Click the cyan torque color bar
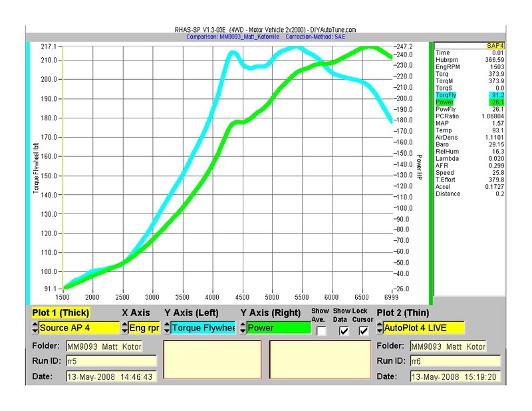 (x=28, y=173)
